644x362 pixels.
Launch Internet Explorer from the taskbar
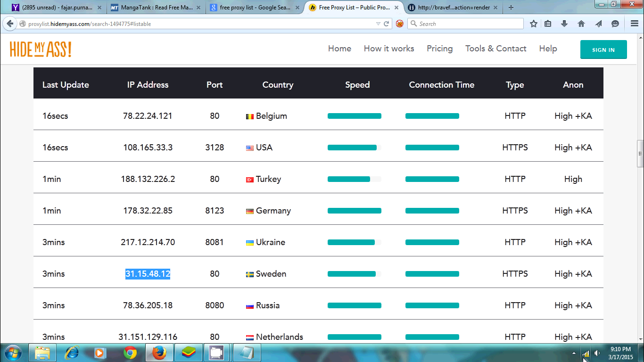pos(72,353)
